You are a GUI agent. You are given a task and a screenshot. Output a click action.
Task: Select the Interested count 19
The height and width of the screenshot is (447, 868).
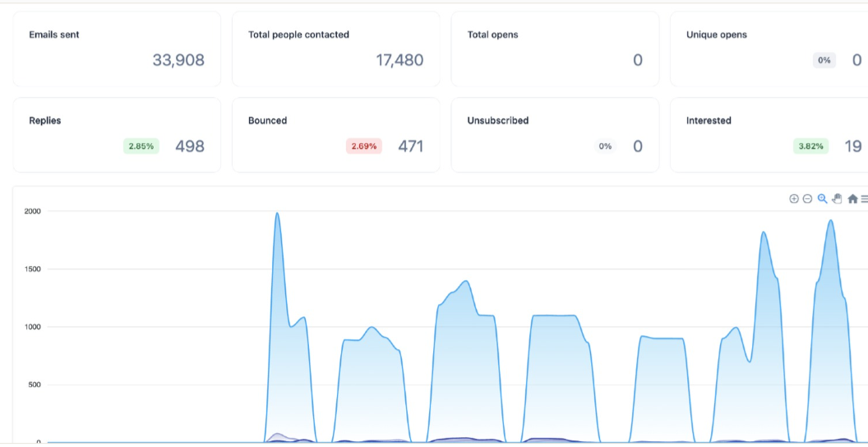pyautogui.click(x=853, y=146)
